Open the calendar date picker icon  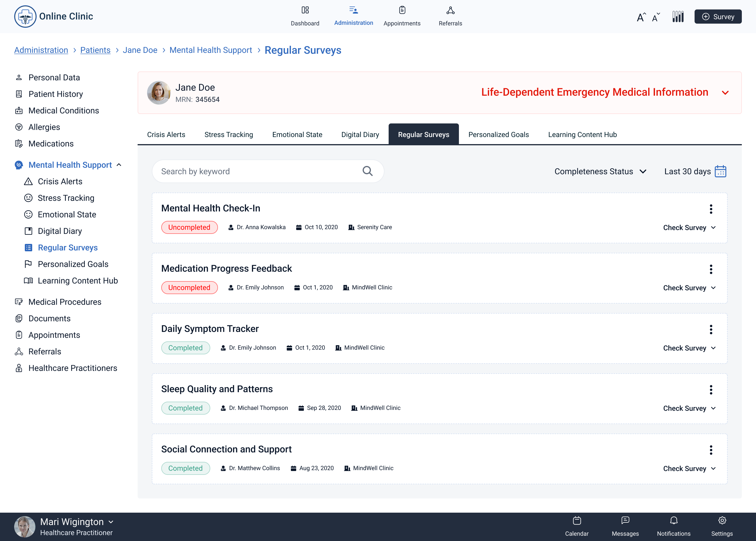pos(720,171)
